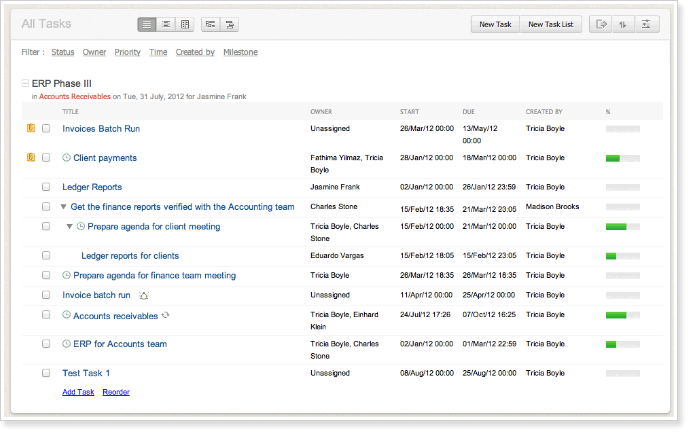Click the Add Task link
The height and width of the screenshot is (434, 688).
coord(78,392)
